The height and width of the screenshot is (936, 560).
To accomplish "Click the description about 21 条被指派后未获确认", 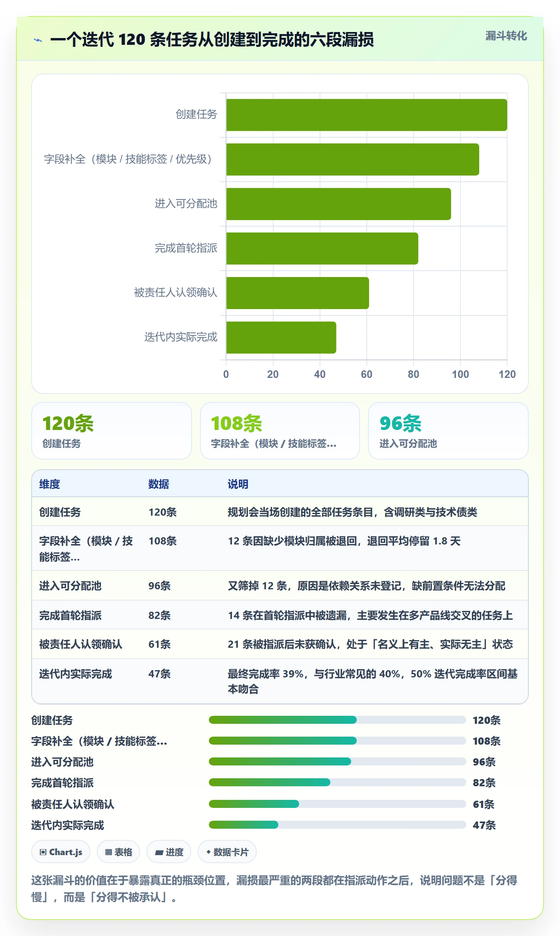I will pos(370,644).
